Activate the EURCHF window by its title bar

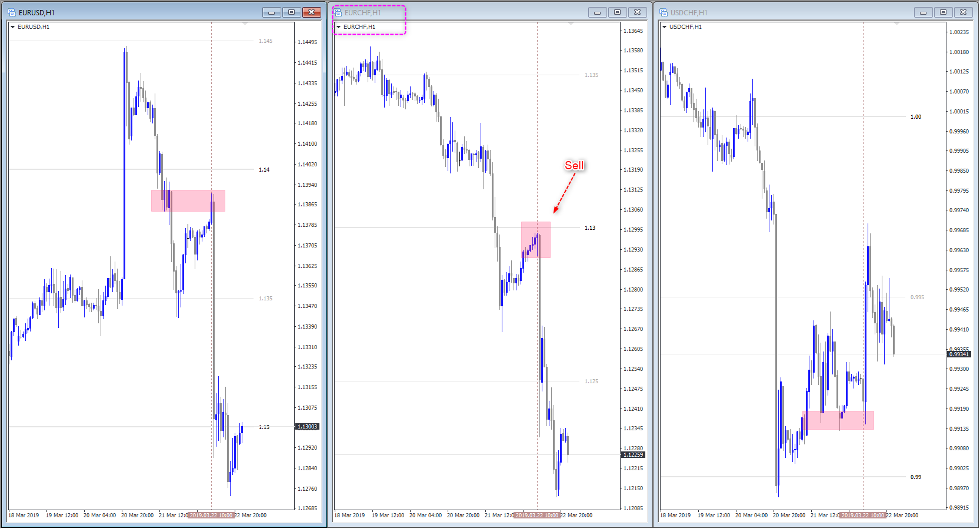pos(471,11)
